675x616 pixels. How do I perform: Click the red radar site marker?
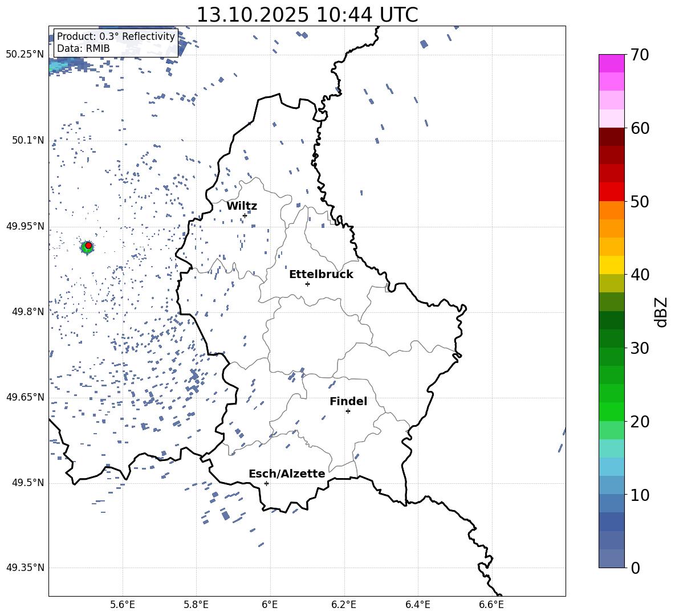tap(88, 245)
